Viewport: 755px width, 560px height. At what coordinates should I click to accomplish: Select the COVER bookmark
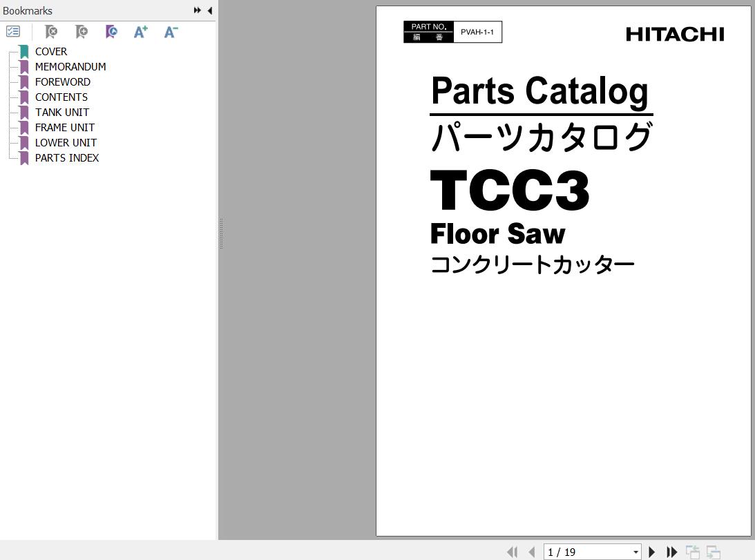click(51, 52)
